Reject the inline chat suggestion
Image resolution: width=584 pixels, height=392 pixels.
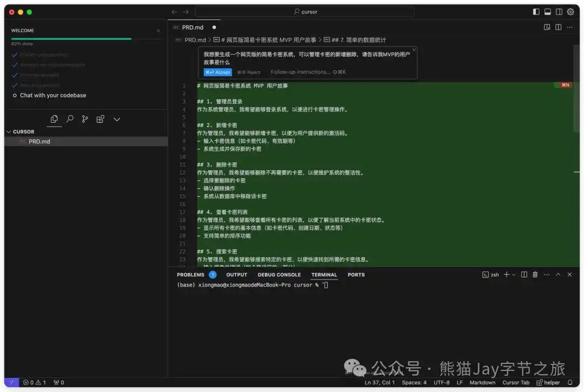[x=248, y=72]
